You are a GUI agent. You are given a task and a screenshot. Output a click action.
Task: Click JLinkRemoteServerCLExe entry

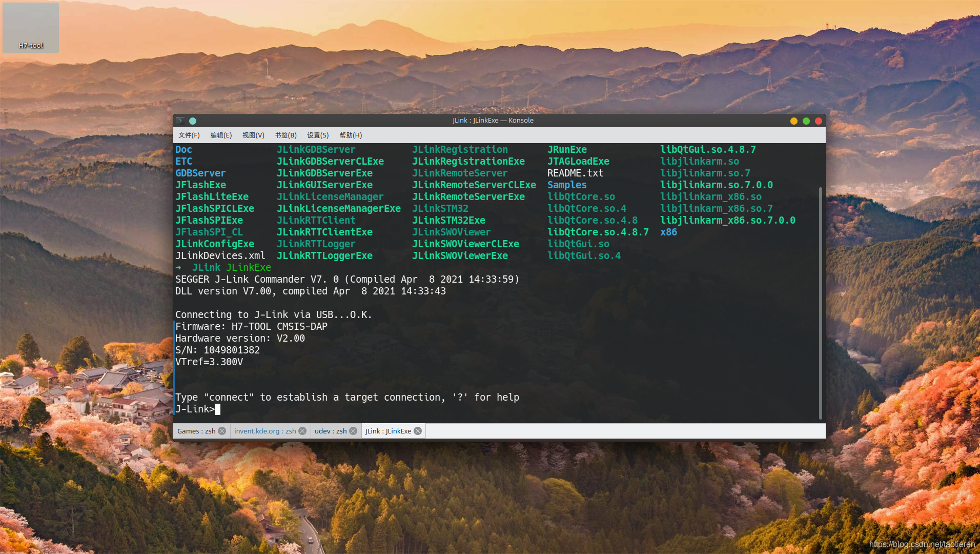[x=474, y=185]
